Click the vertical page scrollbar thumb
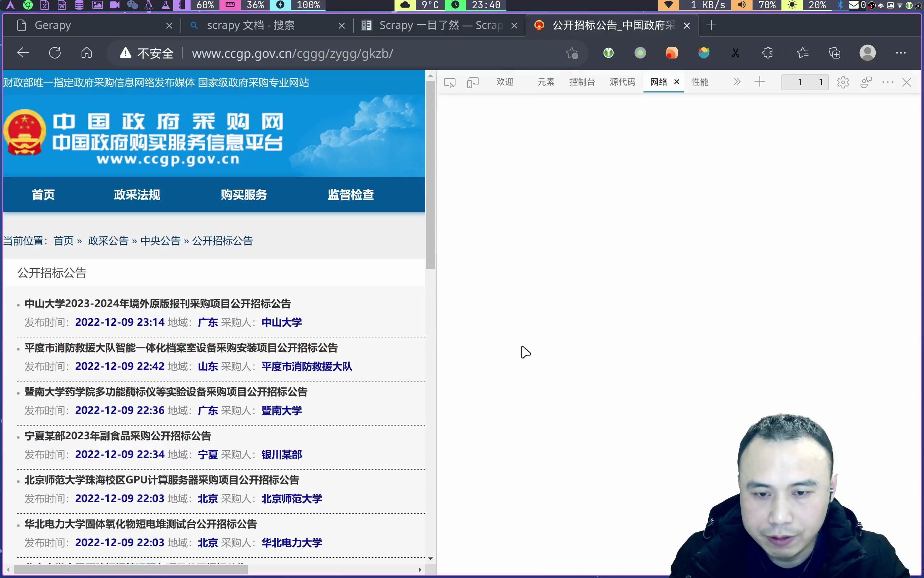Viewport: 924px width, 578px height. 431,175
